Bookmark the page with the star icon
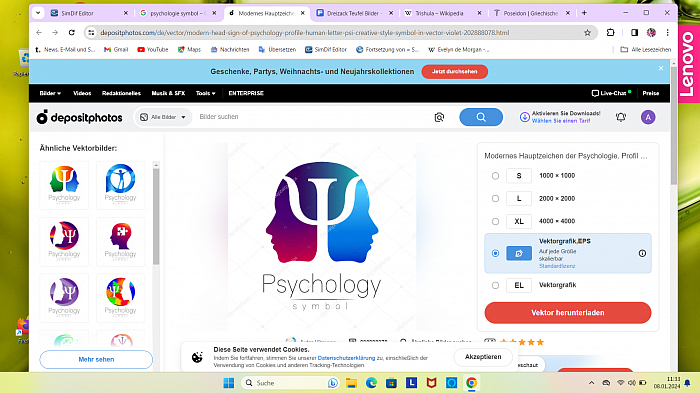This screenshot has width=700, height=393. point(587,33)
